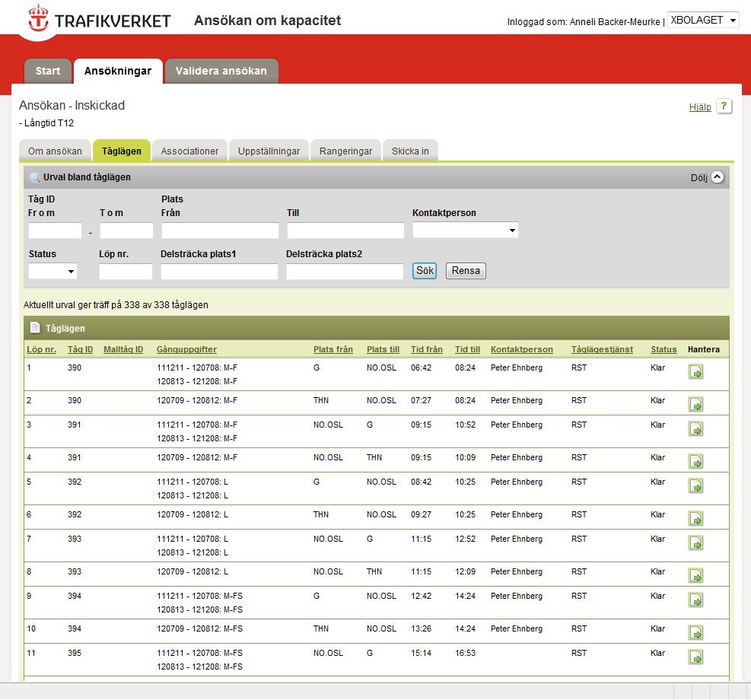Focus the Tåg ID From field

55,231
